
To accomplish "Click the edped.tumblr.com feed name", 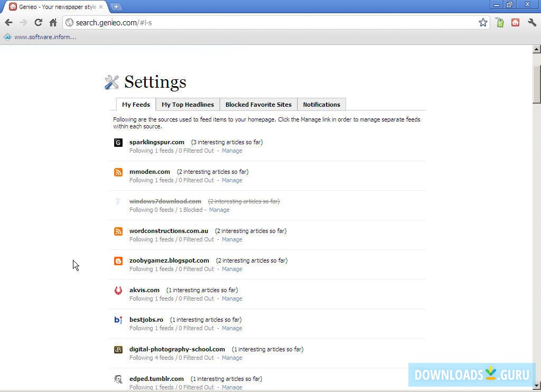I will [x=156, y=379].
